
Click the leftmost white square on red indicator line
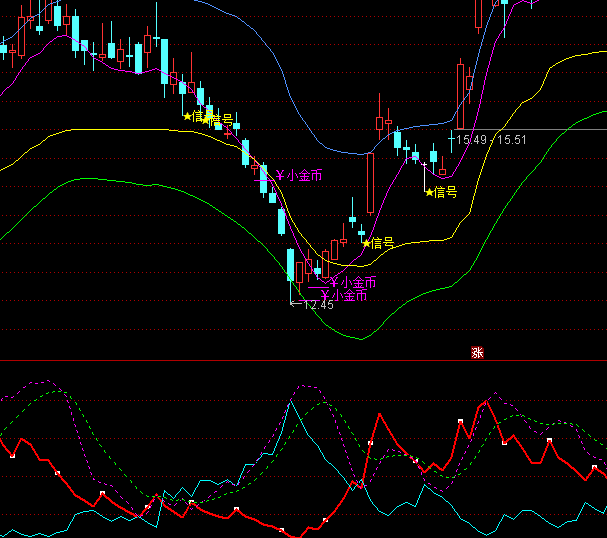coord(12,455)
